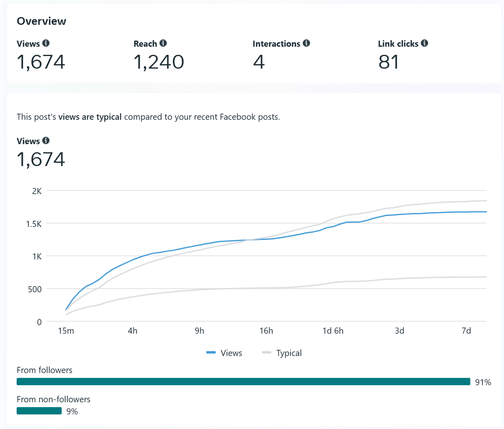Image resolution: width=504 pixels, height=429 pixels.
Task: Click the blue Views legend swatch
Action: coord(211,353)
